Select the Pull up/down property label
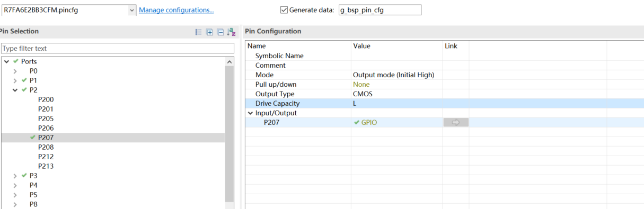 pyautogui.click(x=276, y=84)
